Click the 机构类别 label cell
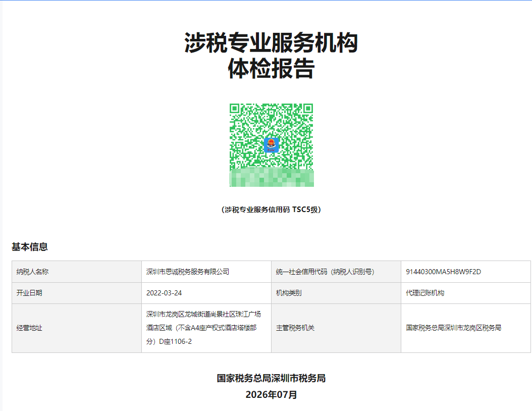The width and height of the screenshot is (532, 411). [336, 293]
